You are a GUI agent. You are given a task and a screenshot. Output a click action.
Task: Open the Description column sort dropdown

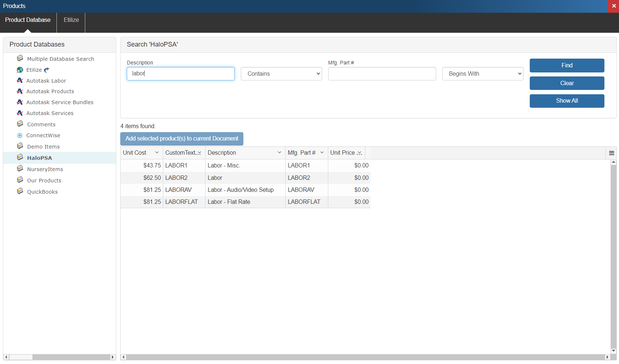tap(279, 153)
